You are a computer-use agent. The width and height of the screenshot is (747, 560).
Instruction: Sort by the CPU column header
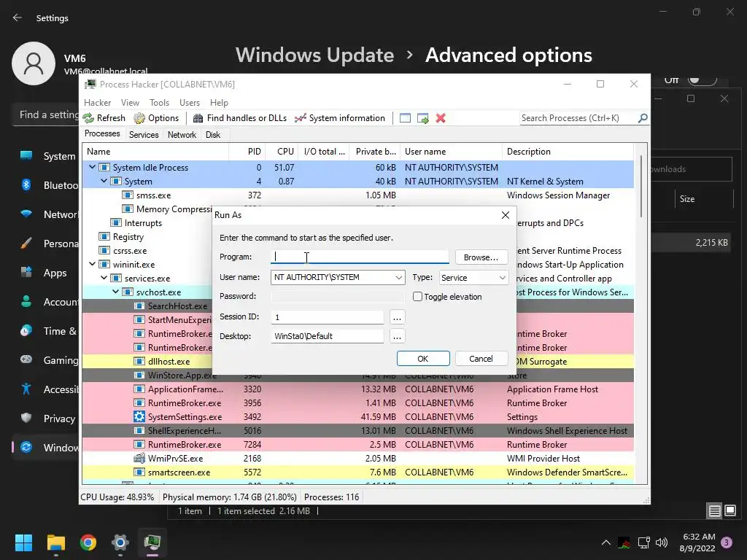click(282, 152)
